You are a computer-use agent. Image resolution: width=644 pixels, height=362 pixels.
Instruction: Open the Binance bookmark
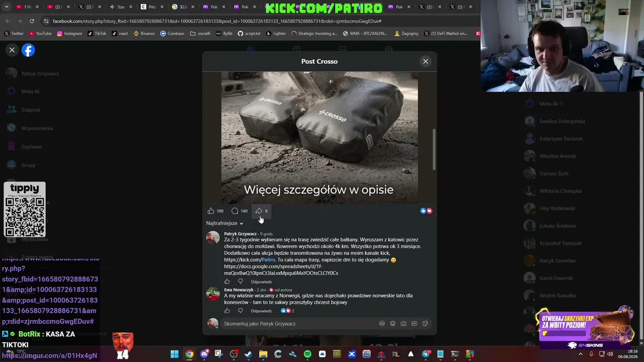[x=144, y=34]
